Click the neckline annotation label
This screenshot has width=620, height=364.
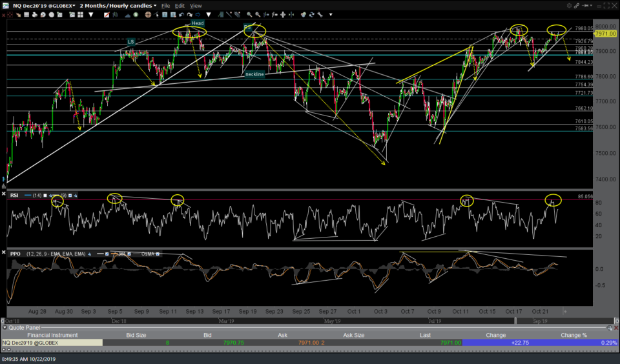254,74
